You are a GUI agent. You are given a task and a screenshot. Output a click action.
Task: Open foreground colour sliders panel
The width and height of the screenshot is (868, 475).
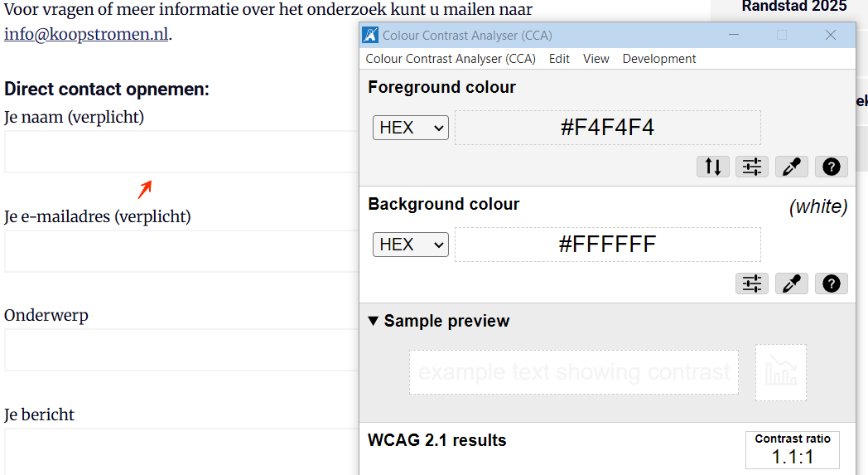point(752,167)
